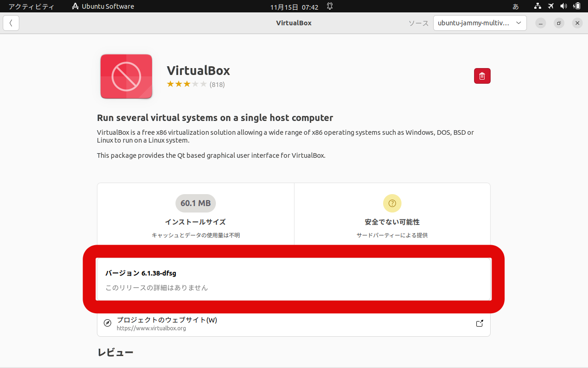This screenshot has height=368, width=588.
Task: Open the notification bell in the top bar
Action: [x=329, y=6]
